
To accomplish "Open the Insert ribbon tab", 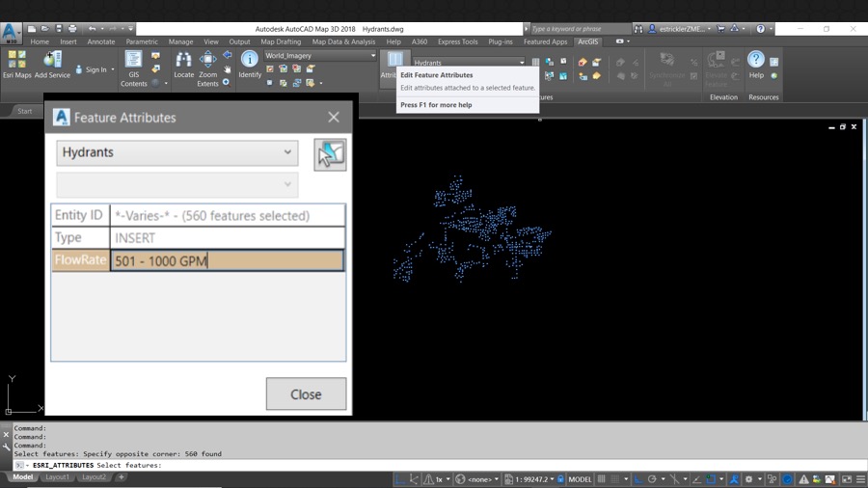I will (x=68, y=41).
